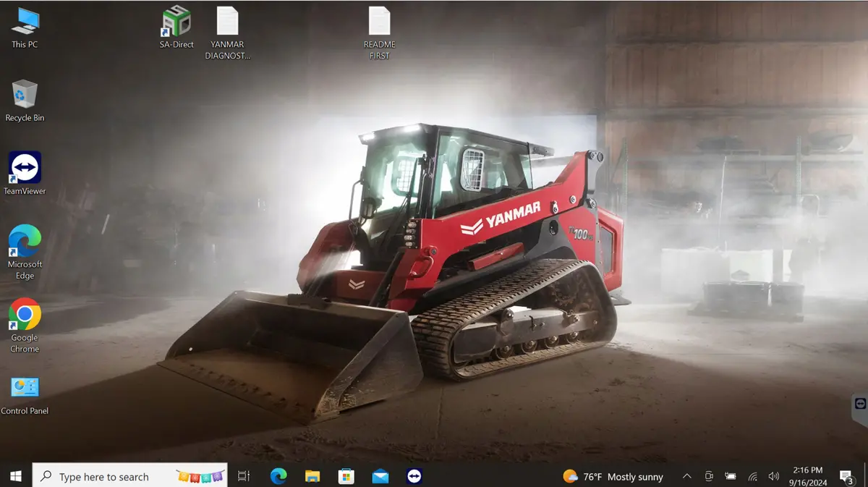Open the Mail app from the taskbar
868x487 pixels.
point(380,476)
